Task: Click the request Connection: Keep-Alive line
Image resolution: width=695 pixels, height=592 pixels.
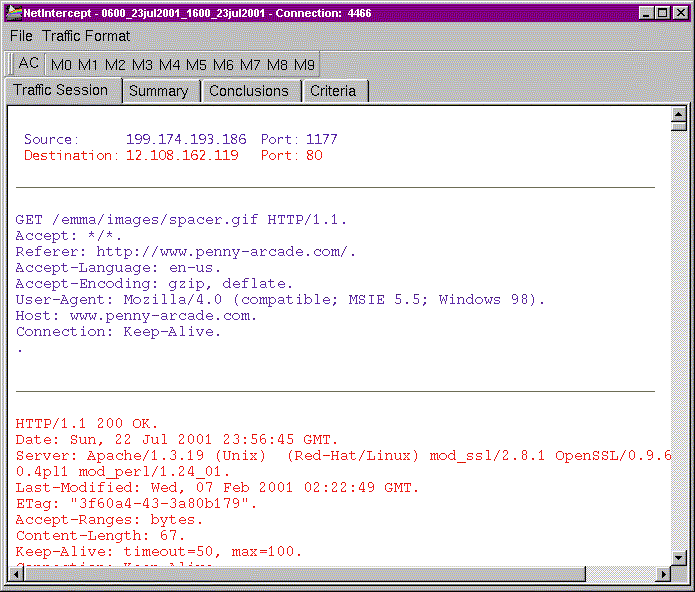Action: pyautogui.click(x=118, y=331)
